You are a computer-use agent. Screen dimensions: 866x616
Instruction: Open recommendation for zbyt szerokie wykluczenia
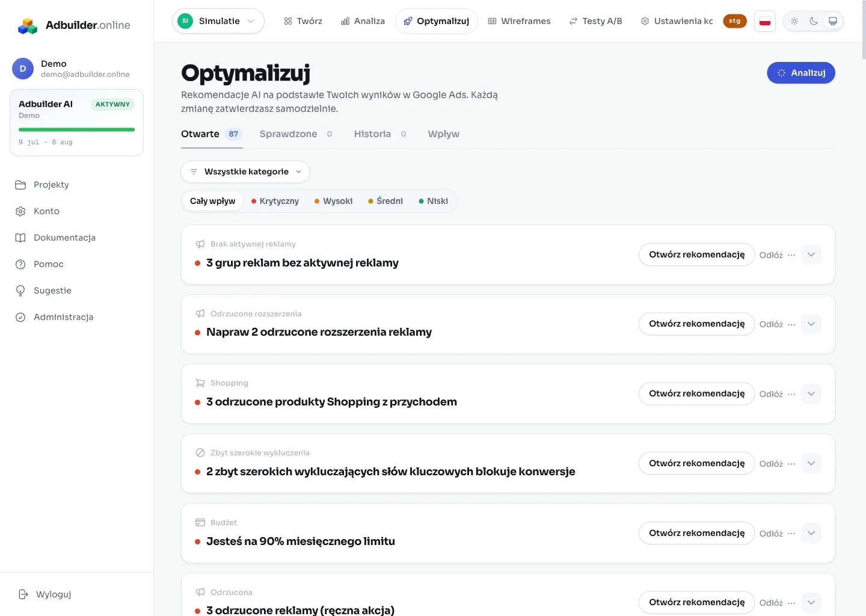pos(696,463)
